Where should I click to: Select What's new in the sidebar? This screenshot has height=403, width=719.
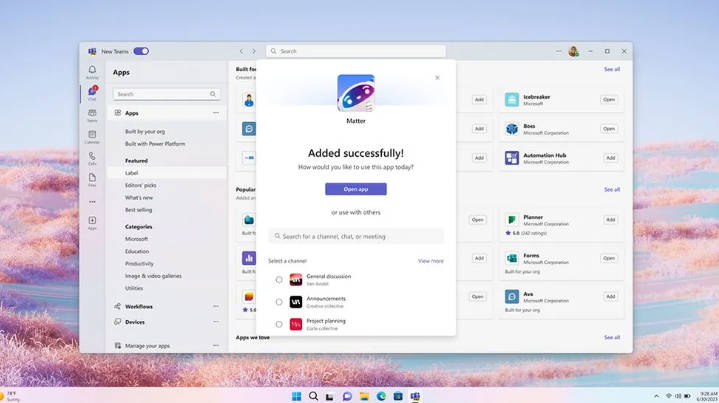(139, 198)
